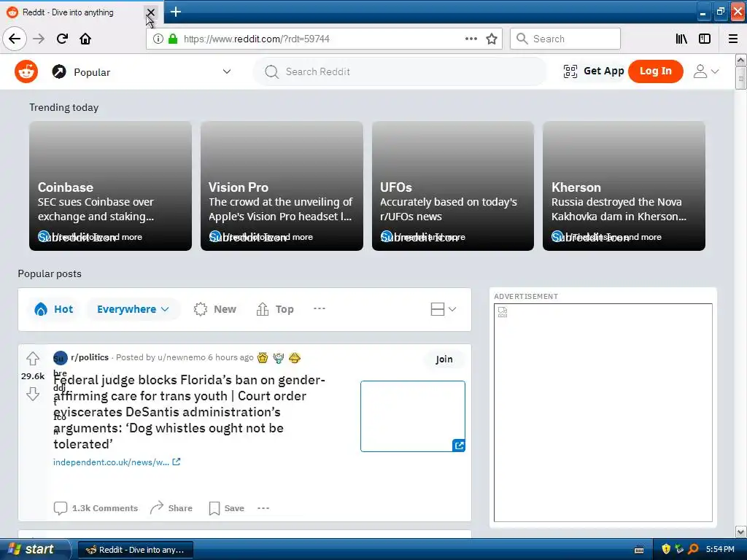
Task: Click the QR code Get App icon
Action: [x=570, y=71]
